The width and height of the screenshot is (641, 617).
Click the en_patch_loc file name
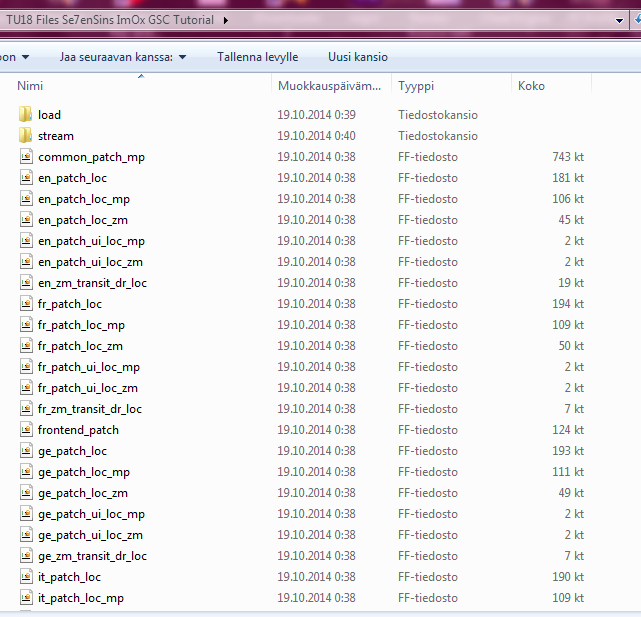coord(72,178)
